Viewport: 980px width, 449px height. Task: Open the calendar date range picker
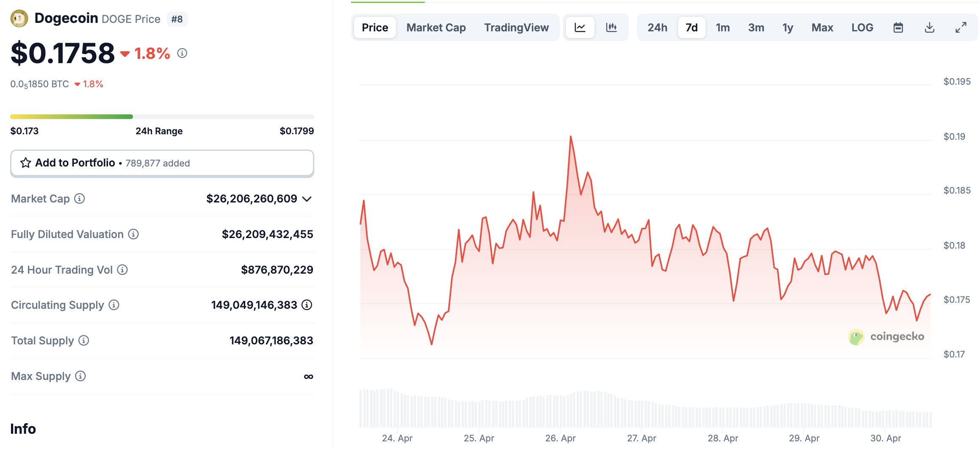click(x=898, y=28)
